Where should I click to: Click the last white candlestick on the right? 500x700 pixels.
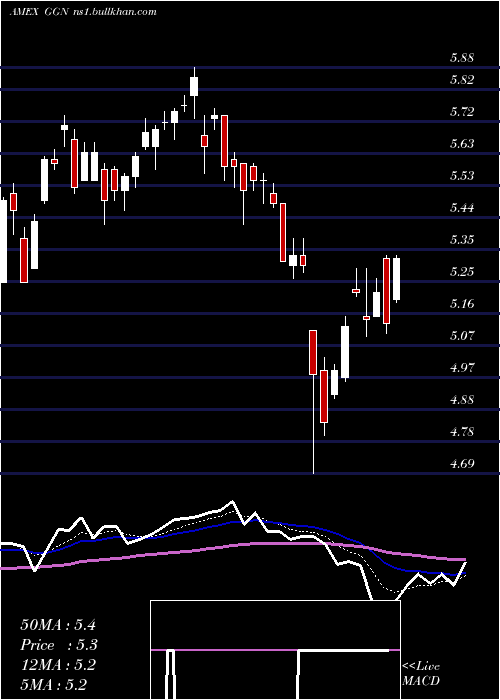[x=396, y=279]
